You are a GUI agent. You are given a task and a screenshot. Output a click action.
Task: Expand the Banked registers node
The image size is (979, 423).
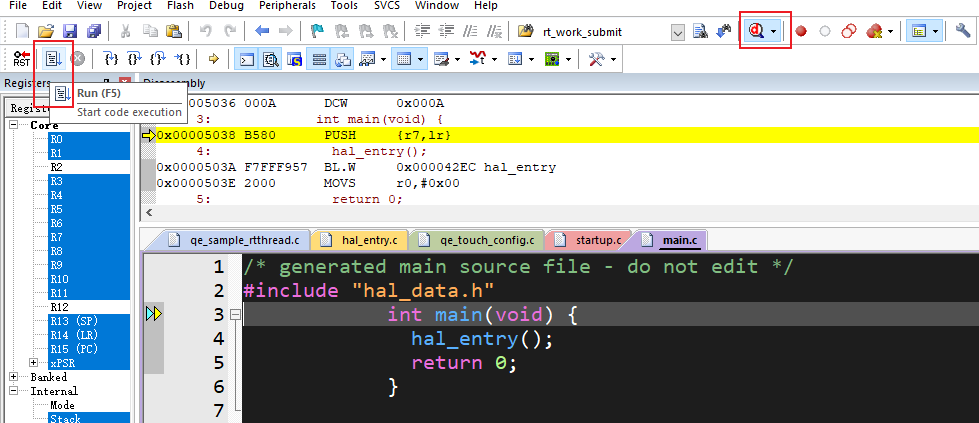[15, 377]
